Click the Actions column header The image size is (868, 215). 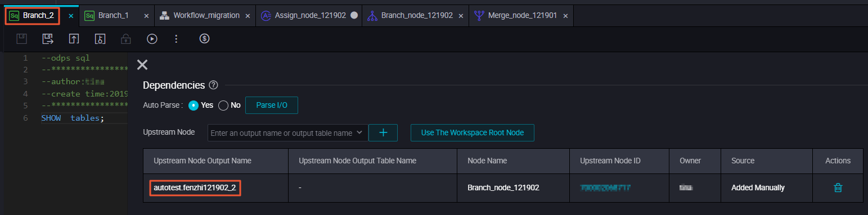coord(838,161)
